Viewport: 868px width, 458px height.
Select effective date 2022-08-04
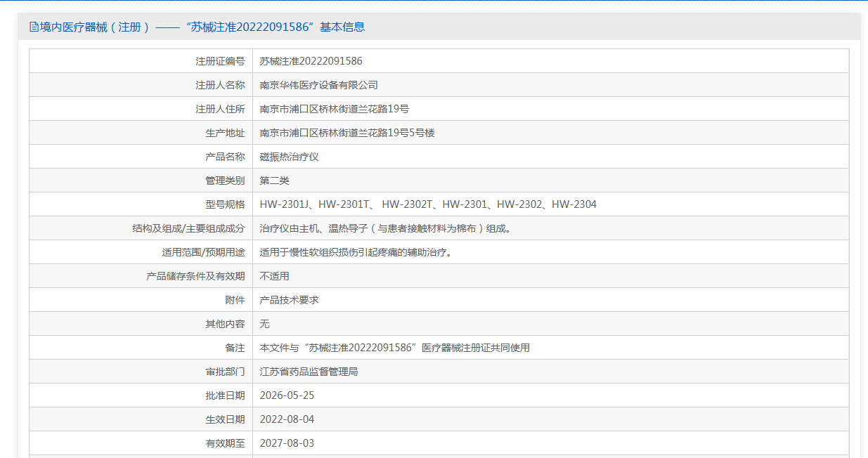tap(287, 419)
